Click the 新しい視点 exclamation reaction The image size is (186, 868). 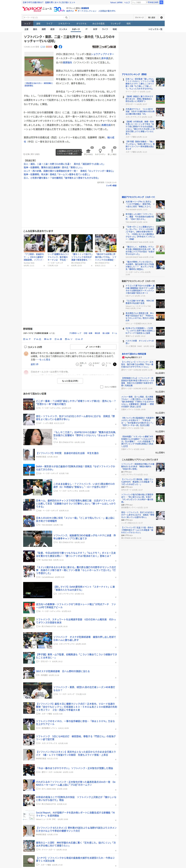[112, 151]
